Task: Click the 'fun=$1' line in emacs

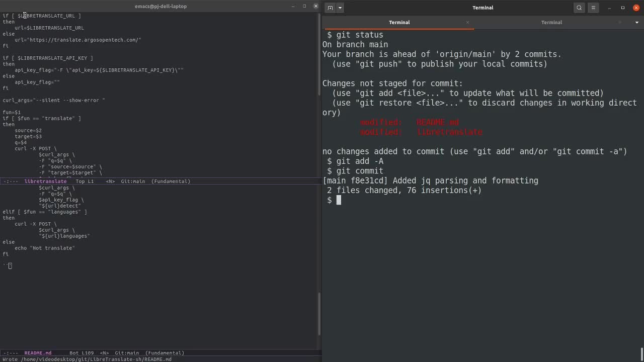Action: pos(12,112)
